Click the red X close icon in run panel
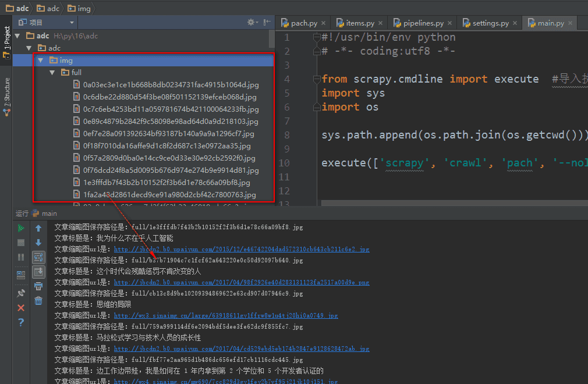 (21, 307)
